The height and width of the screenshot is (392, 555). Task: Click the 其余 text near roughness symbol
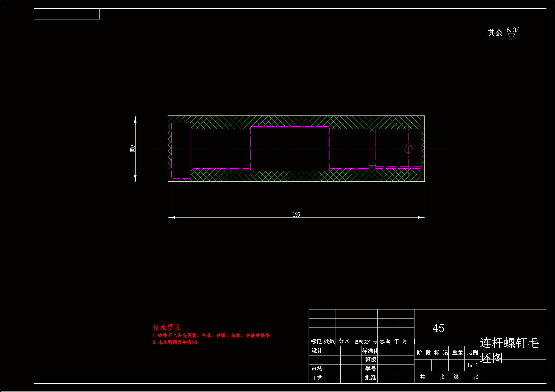(x=495, y=33)
